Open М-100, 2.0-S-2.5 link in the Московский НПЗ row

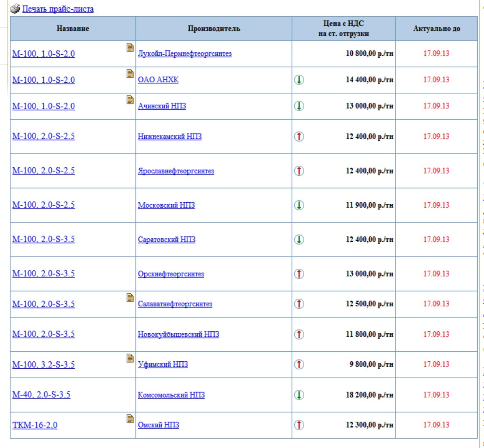43,205
